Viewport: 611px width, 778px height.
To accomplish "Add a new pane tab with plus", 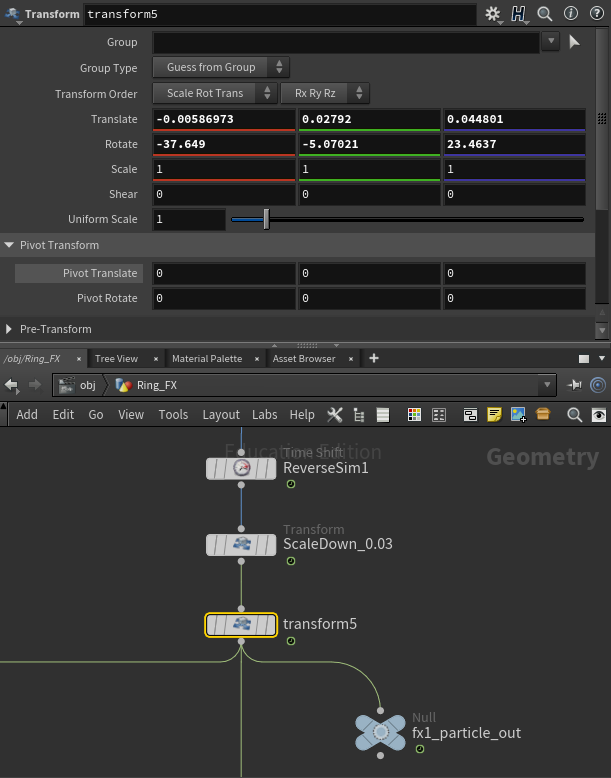I will 374,358.
